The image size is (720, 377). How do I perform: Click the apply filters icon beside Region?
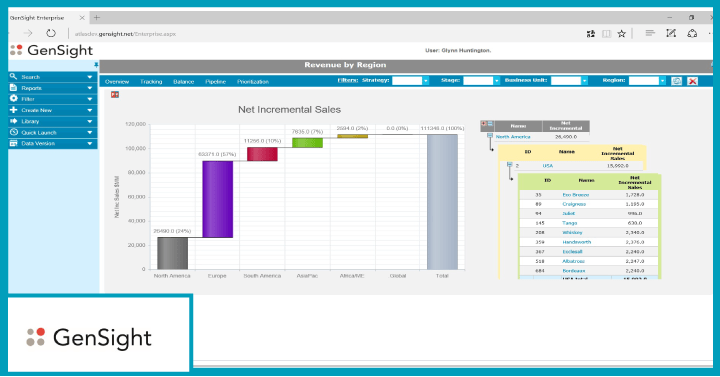[676, 81]
